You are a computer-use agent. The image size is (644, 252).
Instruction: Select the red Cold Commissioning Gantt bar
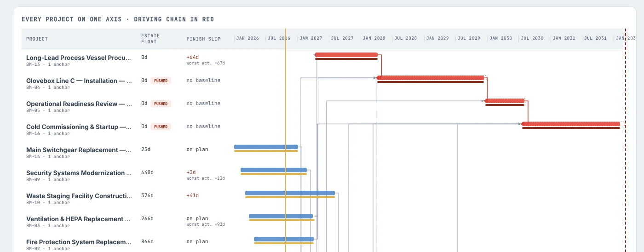[571, 124]
